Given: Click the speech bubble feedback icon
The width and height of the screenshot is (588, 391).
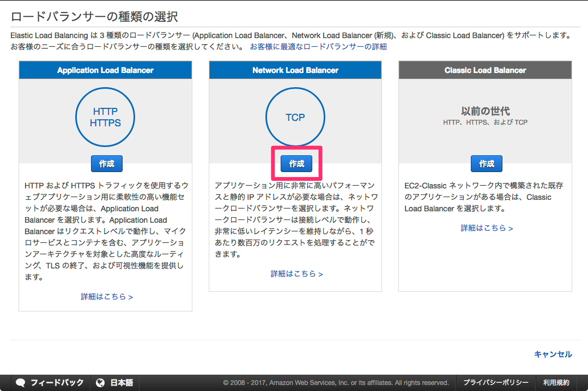Looking at the screenshot, I should (x=21, y=382).
